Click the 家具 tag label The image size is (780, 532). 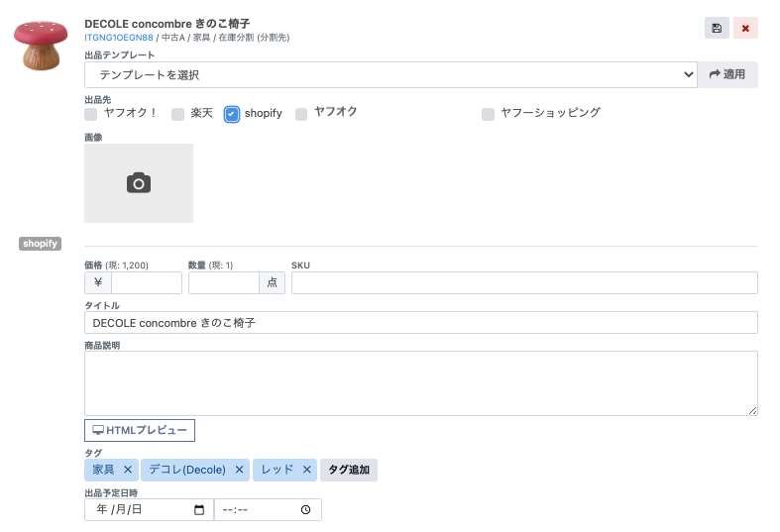point(103,470)
